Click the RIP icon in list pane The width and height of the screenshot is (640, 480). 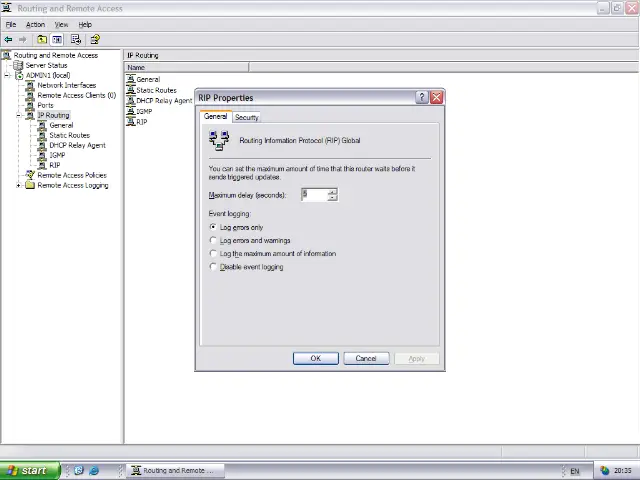pos(131,122)
